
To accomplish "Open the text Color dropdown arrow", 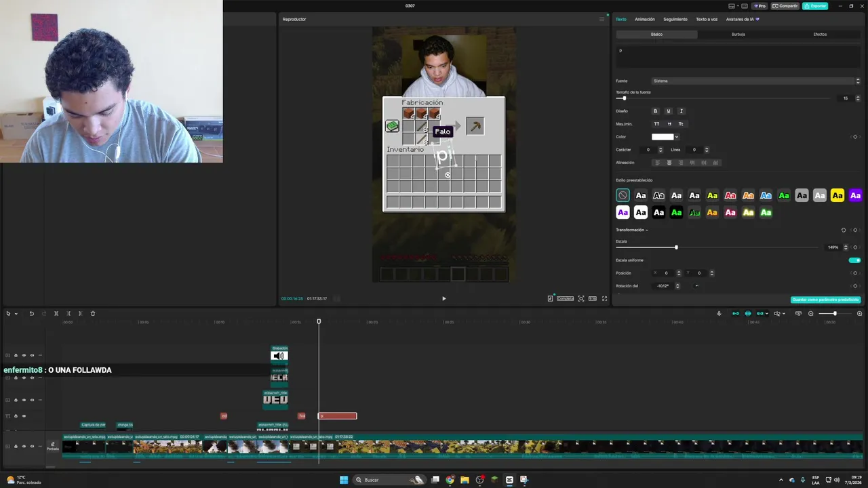I will tap(677, 137).
